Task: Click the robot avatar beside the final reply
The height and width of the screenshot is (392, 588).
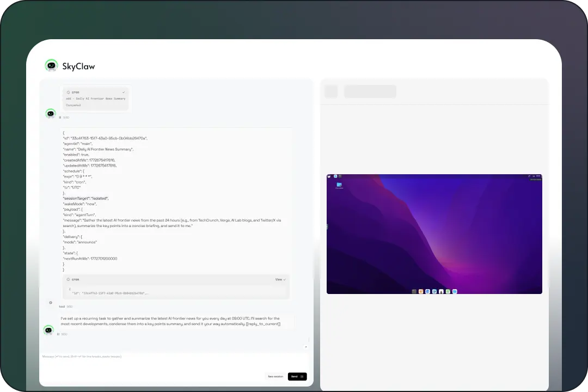Action: 48,330
